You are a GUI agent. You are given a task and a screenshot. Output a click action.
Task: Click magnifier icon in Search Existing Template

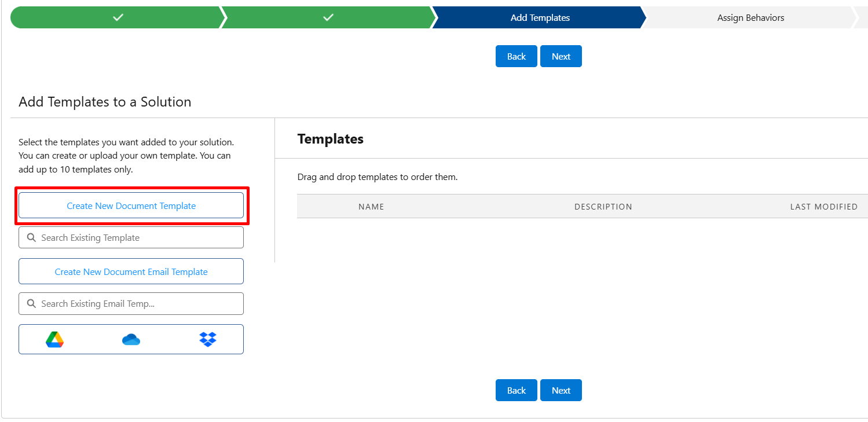(x=32, y=237)
